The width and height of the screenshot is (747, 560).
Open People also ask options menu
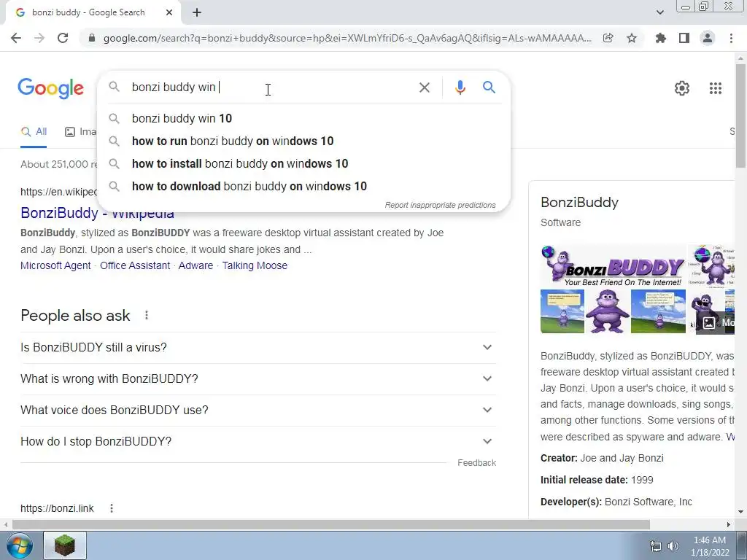tap(147, 315)
